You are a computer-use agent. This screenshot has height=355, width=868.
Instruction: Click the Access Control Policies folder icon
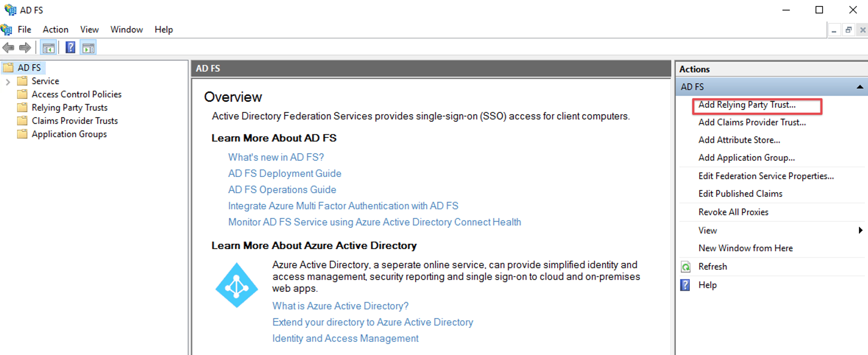22,94
